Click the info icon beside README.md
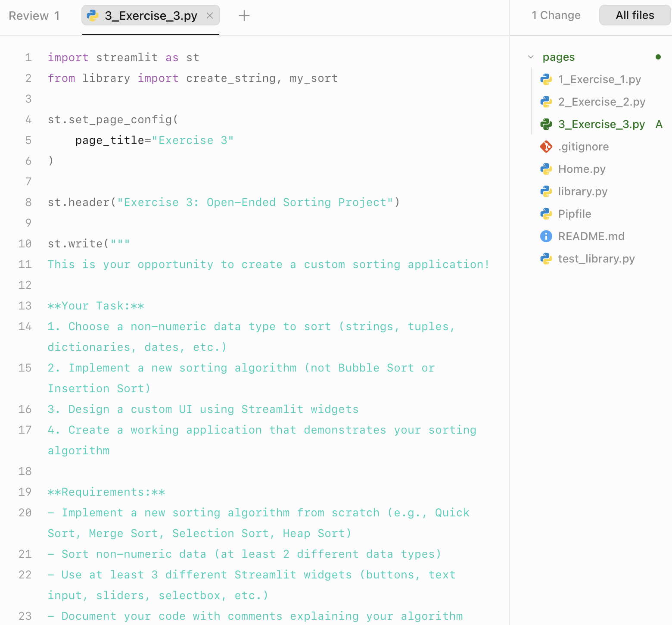Screen dimensions: 672x625 pos(546,236)
